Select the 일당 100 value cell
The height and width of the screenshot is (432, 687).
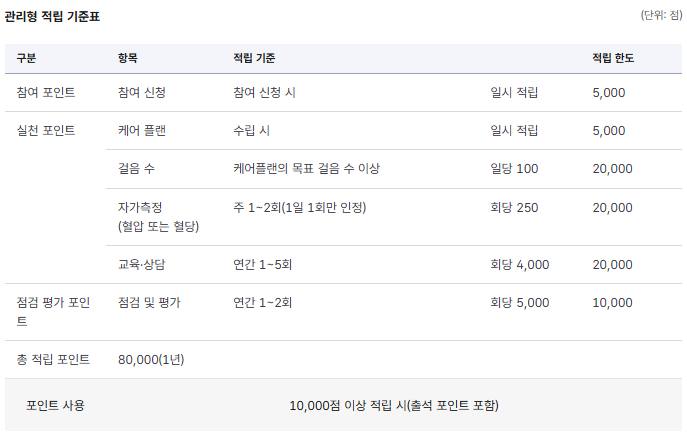(x=514, y=169)
